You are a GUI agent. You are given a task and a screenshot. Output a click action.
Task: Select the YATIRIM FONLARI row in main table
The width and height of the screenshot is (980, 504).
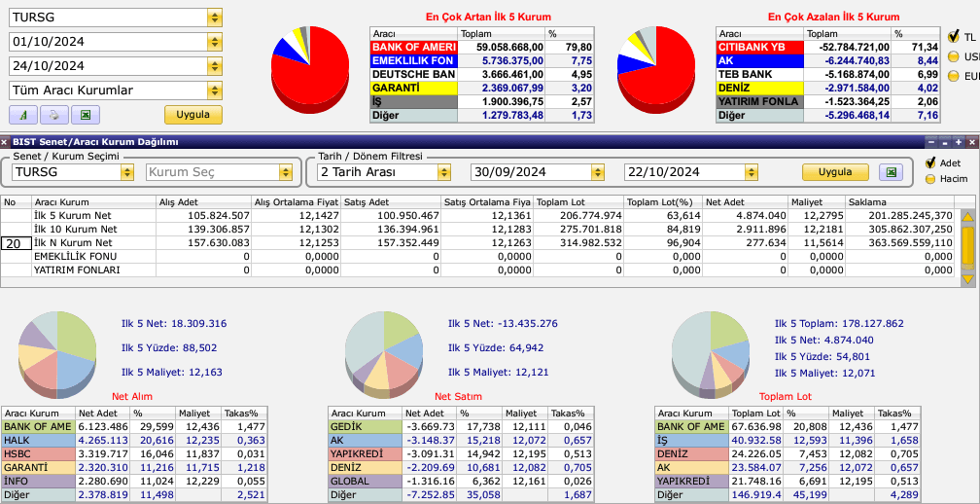pyautogui.click(x=477, y=270)
